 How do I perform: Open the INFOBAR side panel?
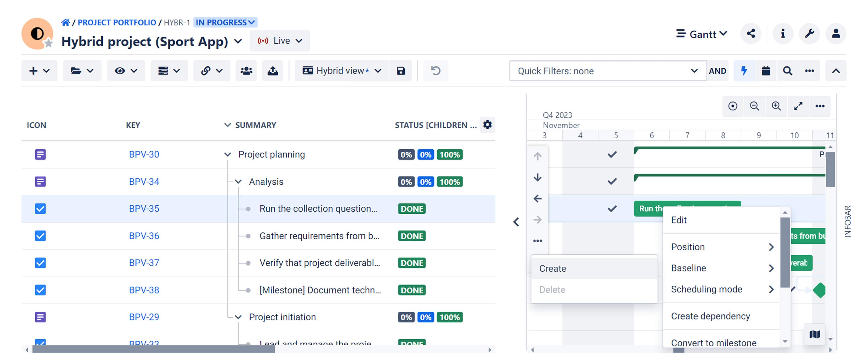[847, 221]
